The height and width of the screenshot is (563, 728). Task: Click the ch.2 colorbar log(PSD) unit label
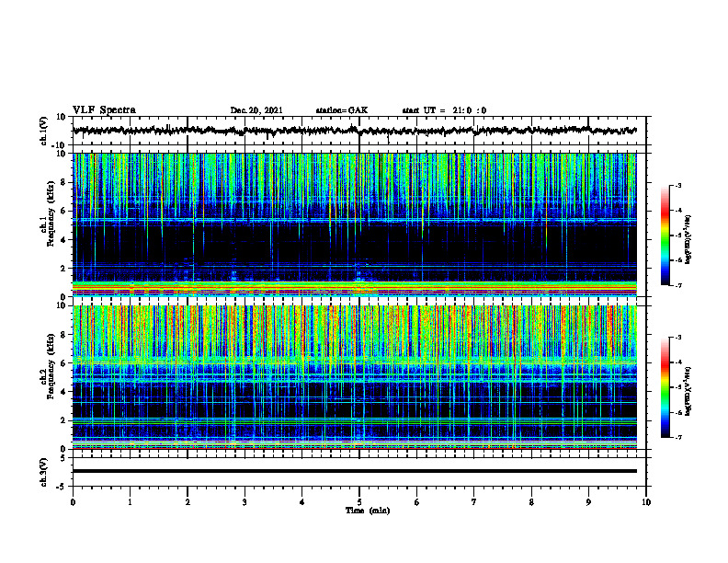[x=688, y=391]
